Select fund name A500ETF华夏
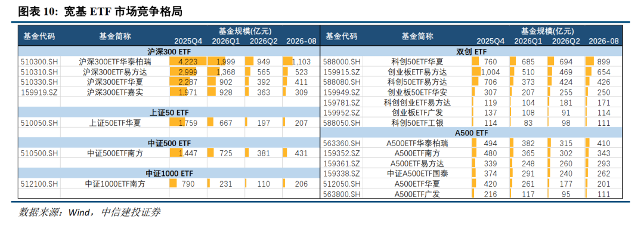The image size is (644, 226). pyautogui.click(x=417, y=184)
